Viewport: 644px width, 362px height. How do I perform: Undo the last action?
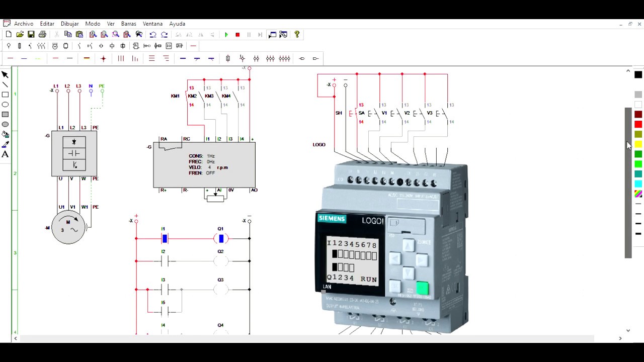[x=153, y=35]
